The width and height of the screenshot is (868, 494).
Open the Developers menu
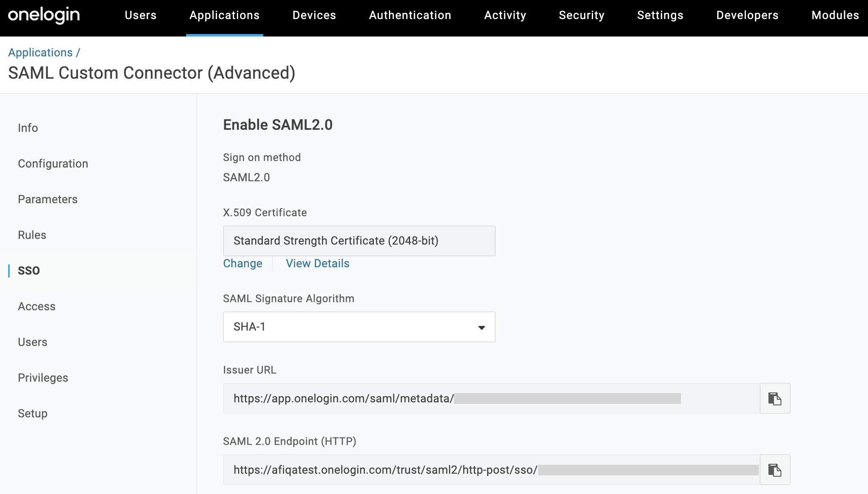point(747,15)
